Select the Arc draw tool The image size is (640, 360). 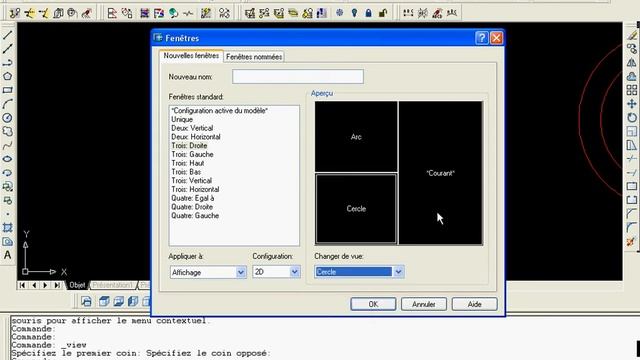(x=7, y=104)
